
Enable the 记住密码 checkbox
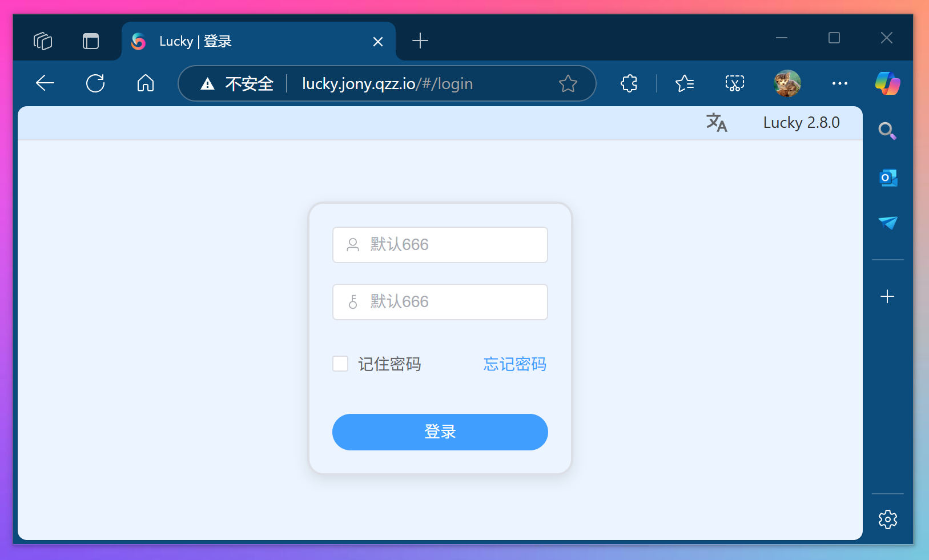(340, 363)
